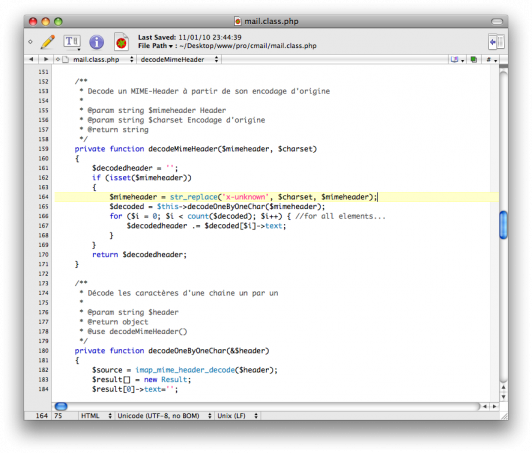Click the window title mail.class.php
The width and height of the screenshot is (532, 453).
point(271,21)
